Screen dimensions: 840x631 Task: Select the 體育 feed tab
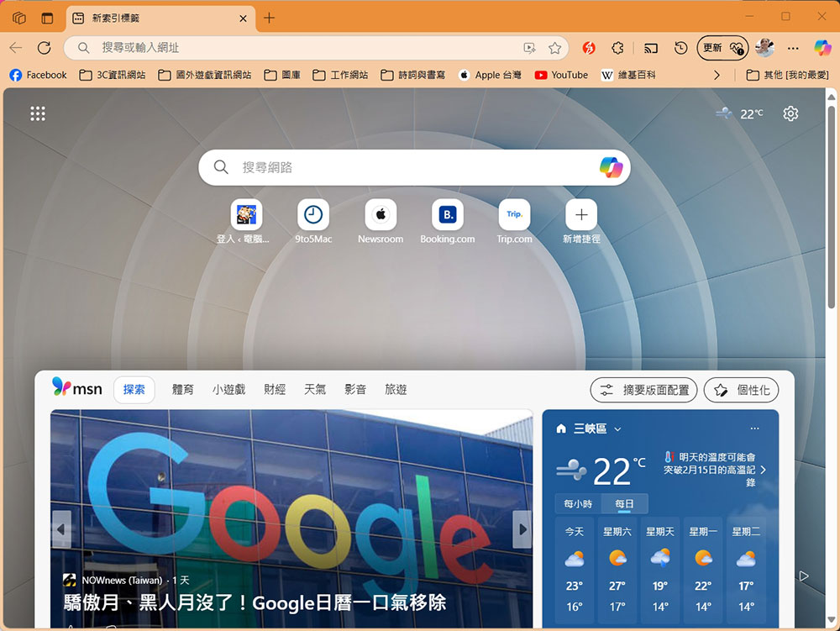click(182, 389)
